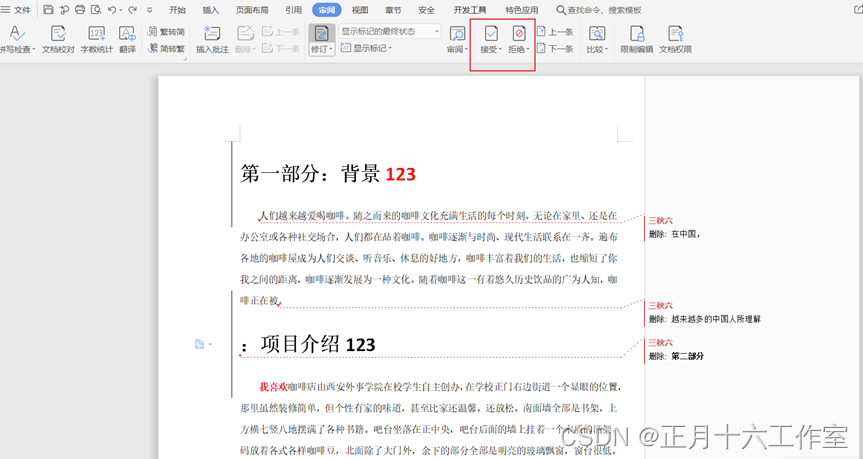Click the Print icon in quick access toolbar
The height and width of the screenshot is (459, 863).
pos(80,9)
